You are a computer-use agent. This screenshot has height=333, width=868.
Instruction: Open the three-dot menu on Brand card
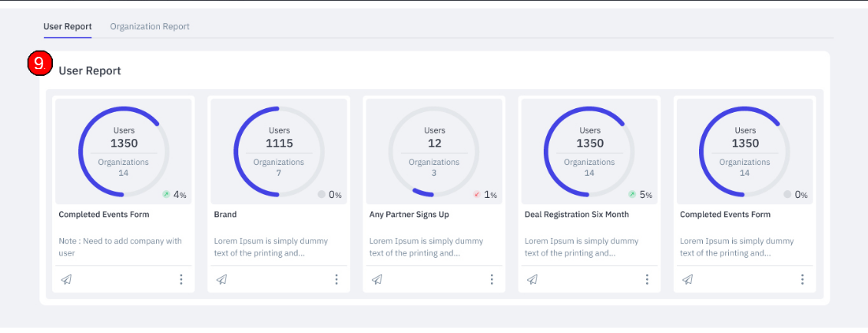[336, 279]
